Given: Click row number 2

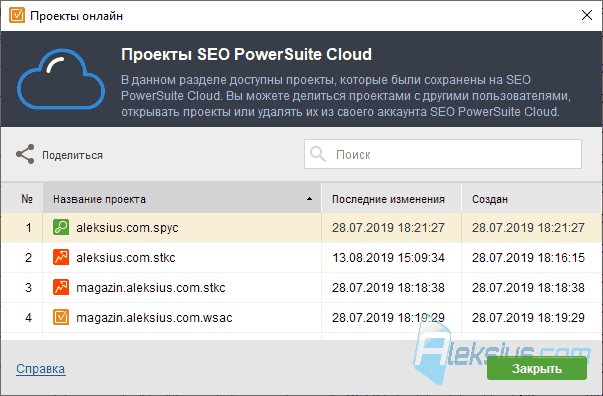Looking at the screenshot, I should pos(28,258).
